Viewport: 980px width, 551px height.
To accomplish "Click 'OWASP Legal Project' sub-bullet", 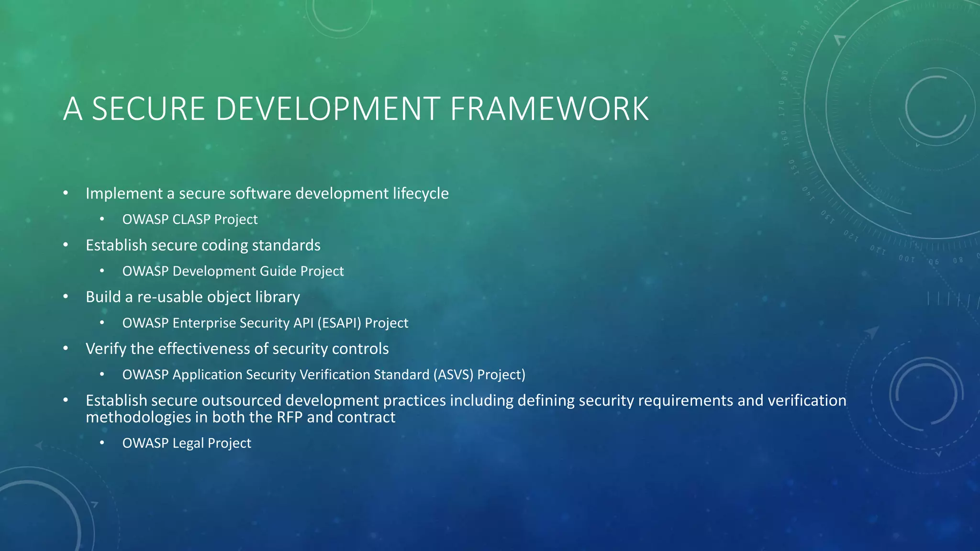I will pyautogui.click(x=187, y=443).
